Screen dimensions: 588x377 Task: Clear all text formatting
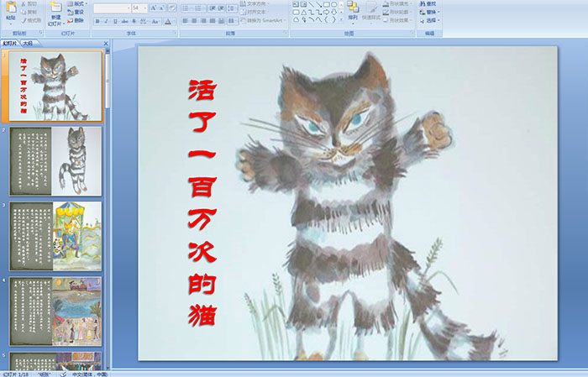tap(171, 8)
